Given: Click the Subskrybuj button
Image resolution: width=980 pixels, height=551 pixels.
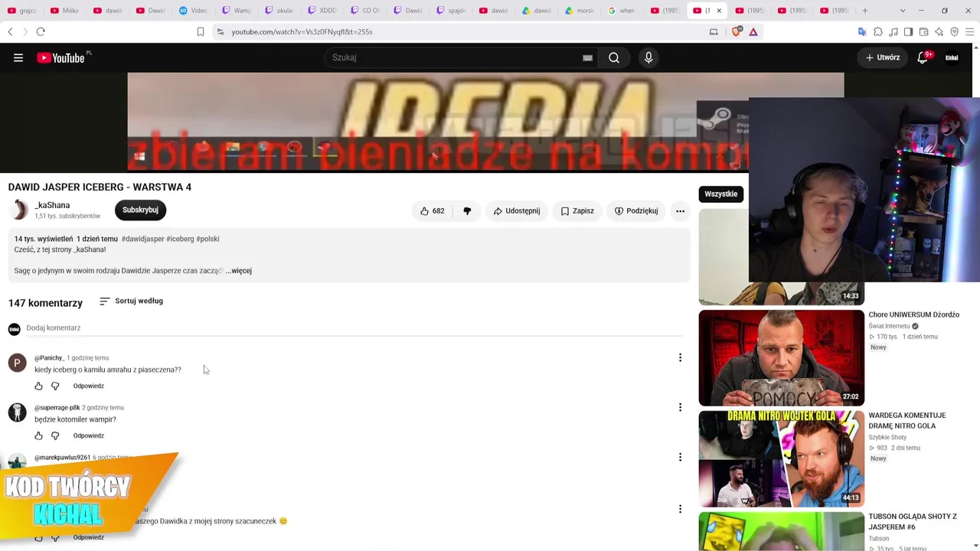Looking at the screenshot, I should point(140,210).
